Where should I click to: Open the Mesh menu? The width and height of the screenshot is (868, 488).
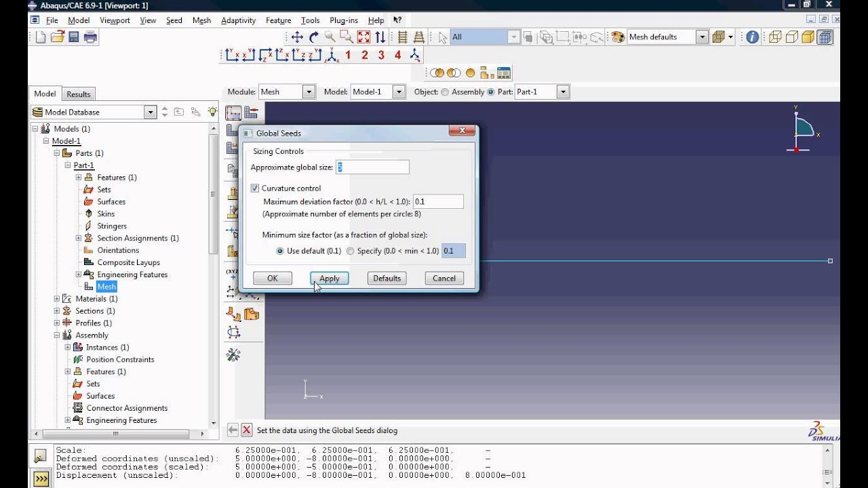click(202, 20)
